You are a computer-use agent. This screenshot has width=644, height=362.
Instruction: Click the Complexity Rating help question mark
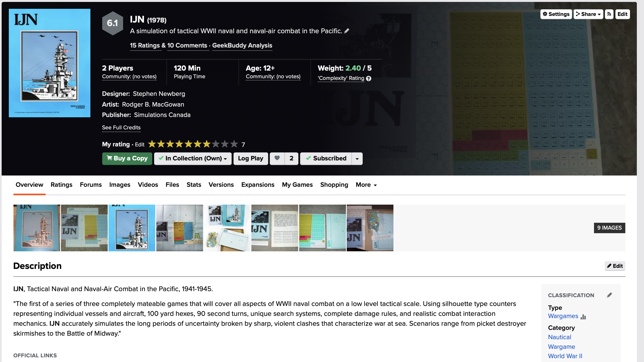(369, 79)
